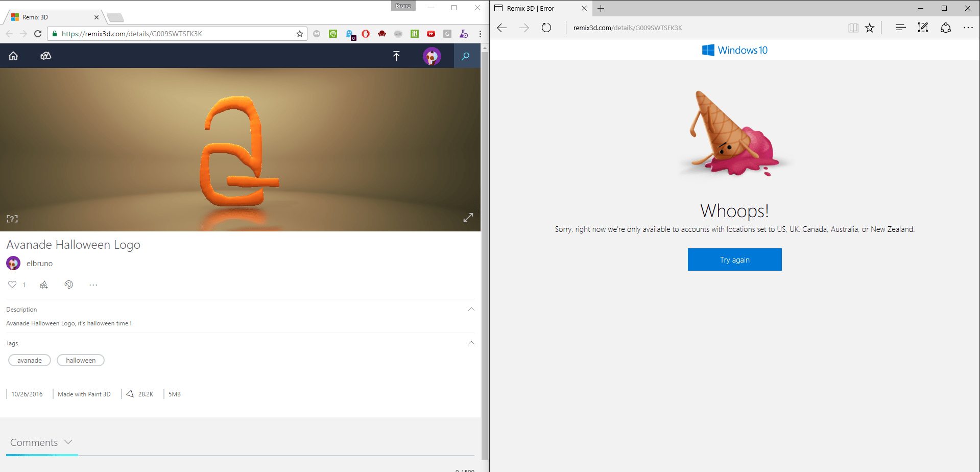Viewport: 980px width, 472px height.
Task: Click the 3D view help icon
Action: pos(12,219)
